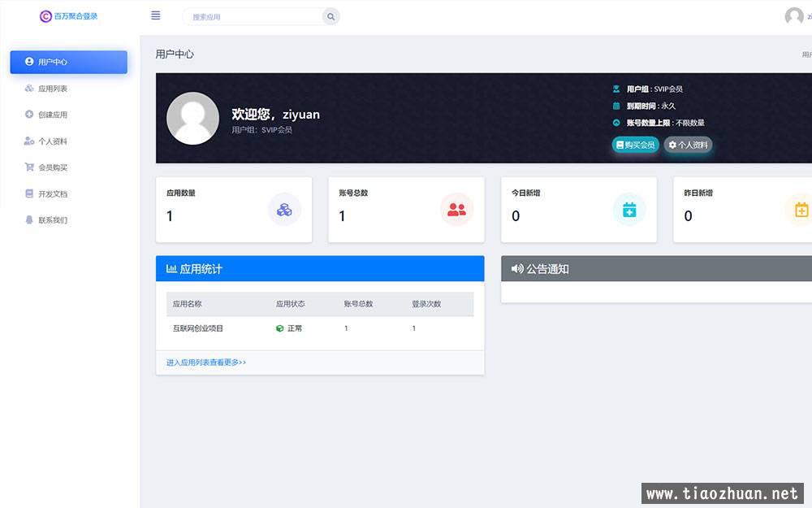This screenshot has width=812, height=508.
Task: Click the 互联网创业项目 table cell
Action: click(198, 328)
